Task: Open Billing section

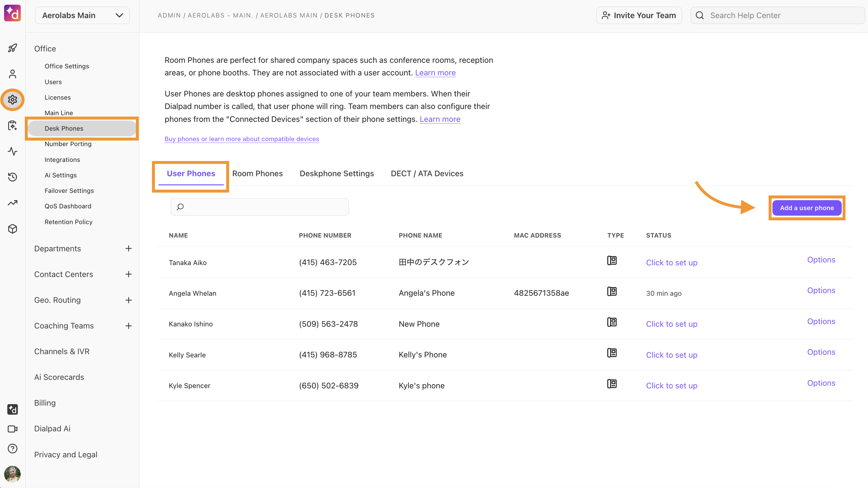Action: point(45,403)
